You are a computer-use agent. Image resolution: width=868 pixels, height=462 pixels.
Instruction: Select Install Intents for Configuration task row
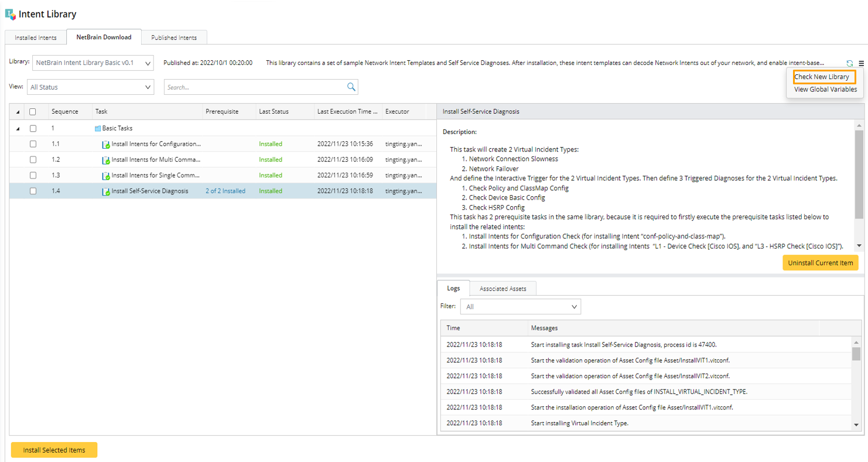point(223,144)
